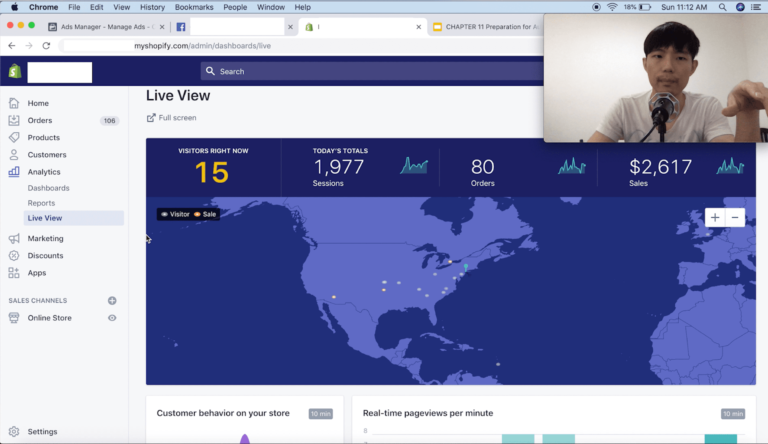The image size is (768, 444).
Task: Open the Reports sub-item
Action: click(x=41, y=203)
